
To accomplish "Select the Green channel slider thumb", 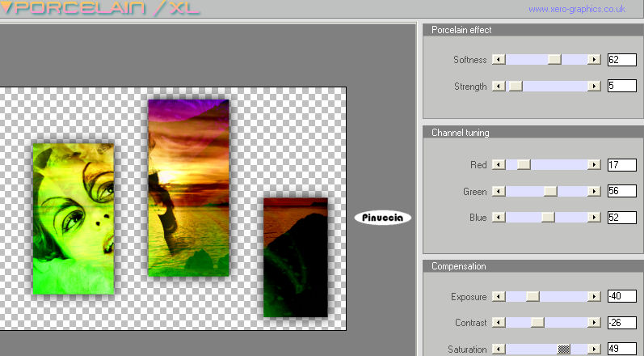I will pos(551,191).
